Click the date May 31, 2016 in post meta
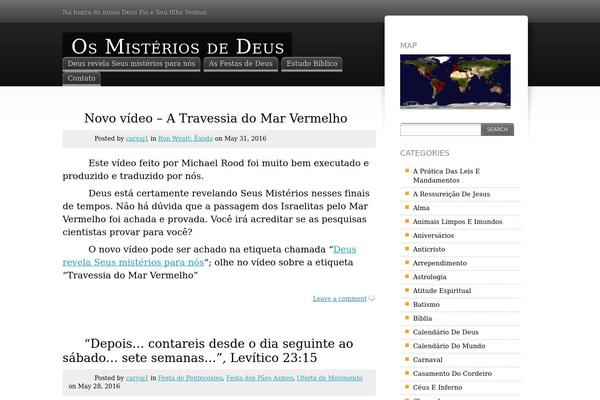600x400 pixels. point(245,139)
